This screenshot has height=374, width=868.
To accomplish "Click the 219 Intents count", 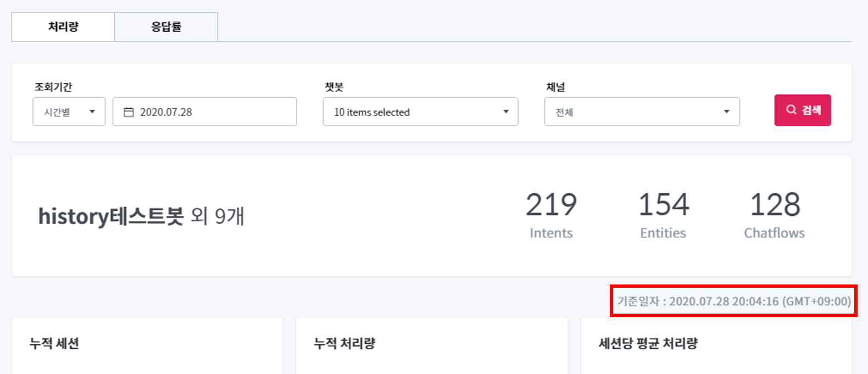I will tap(551, 215).
